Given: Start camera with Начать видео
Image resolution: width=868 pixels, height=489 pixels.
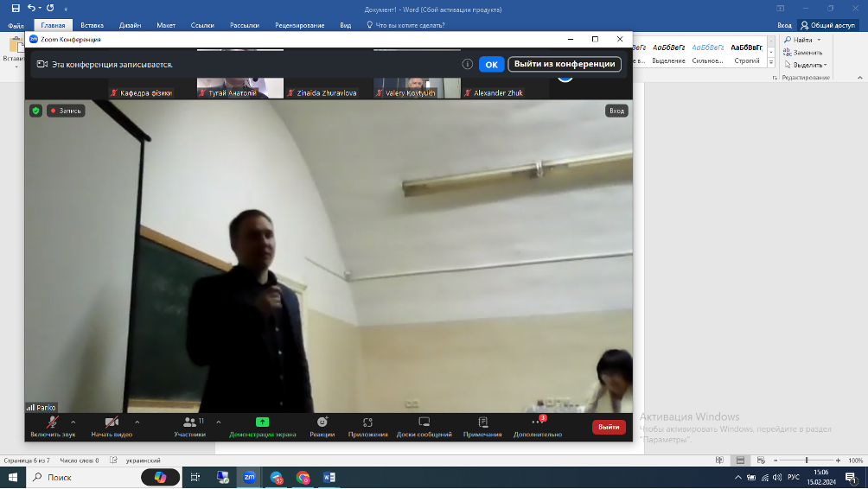Looking at the screenshot, I should [x=112, y=426].
